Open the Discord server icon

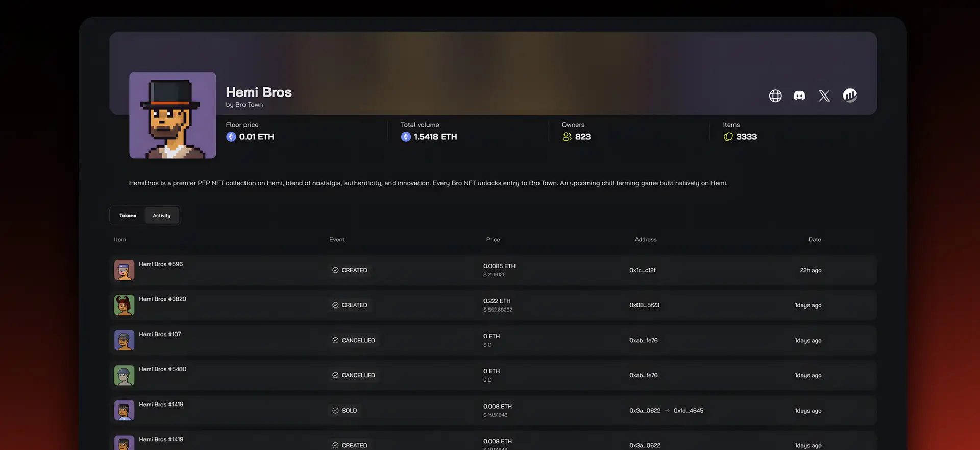click(799, 96)
